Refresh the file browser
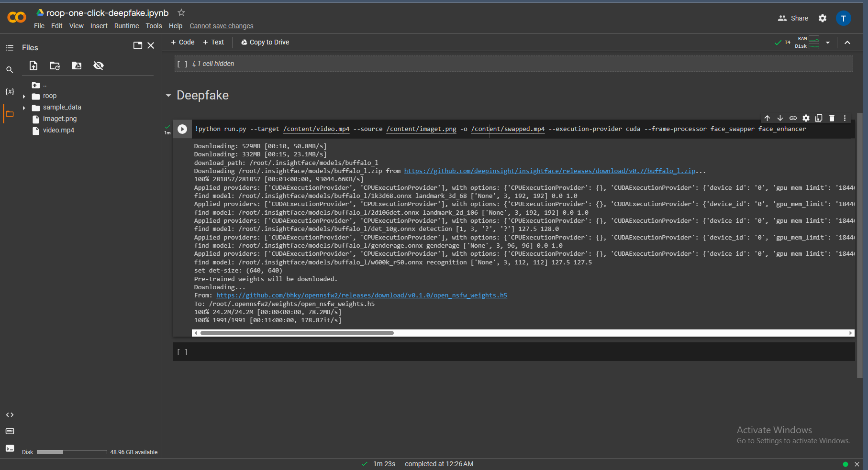868x470 pixels. click(x=55, y=66)
